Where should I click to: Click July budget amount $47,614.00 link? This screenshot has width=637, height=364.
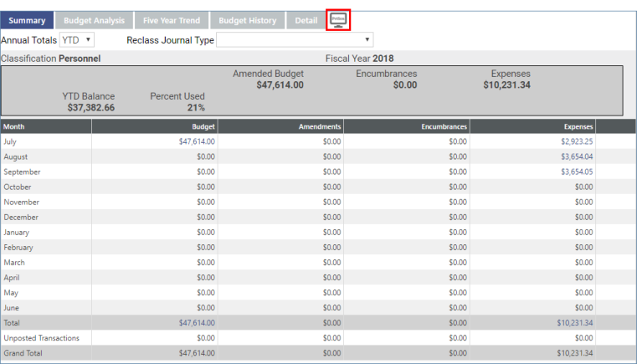click(x=197, y=141)
